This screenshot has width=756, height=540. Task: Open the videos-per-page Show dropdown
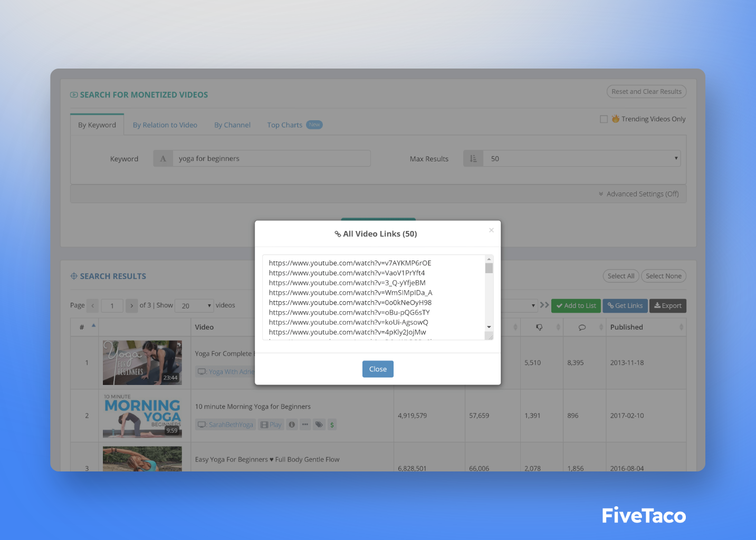[194, 306]
